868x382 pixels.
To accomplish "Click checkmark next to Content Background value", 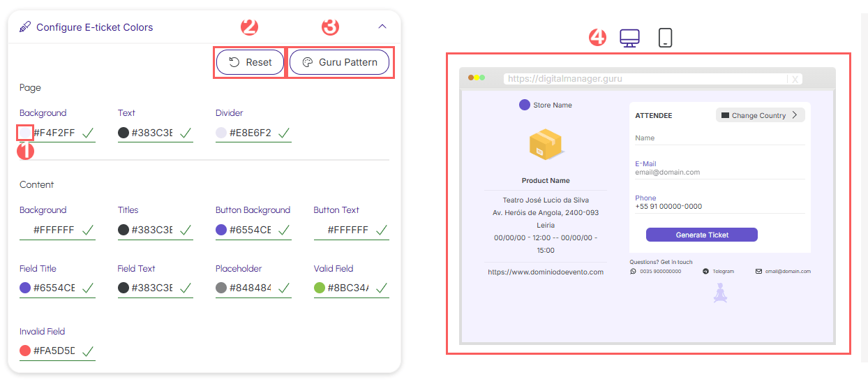I will 88,229.
